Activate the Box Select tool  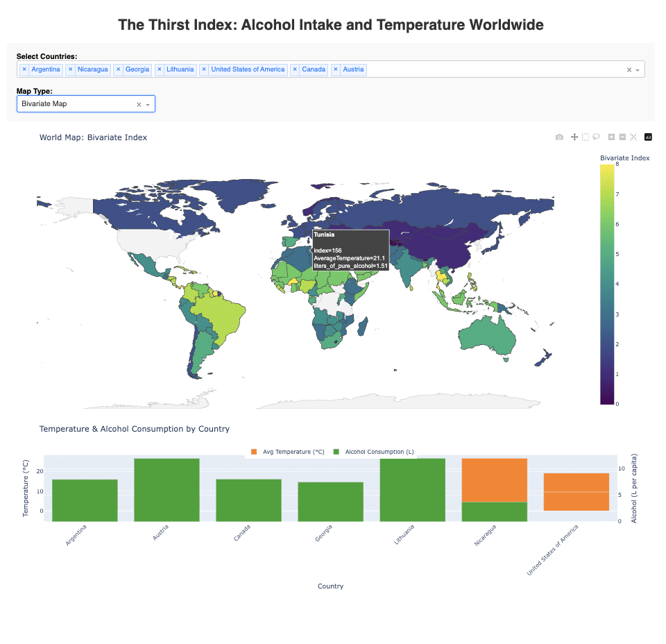tap(586, 137)
